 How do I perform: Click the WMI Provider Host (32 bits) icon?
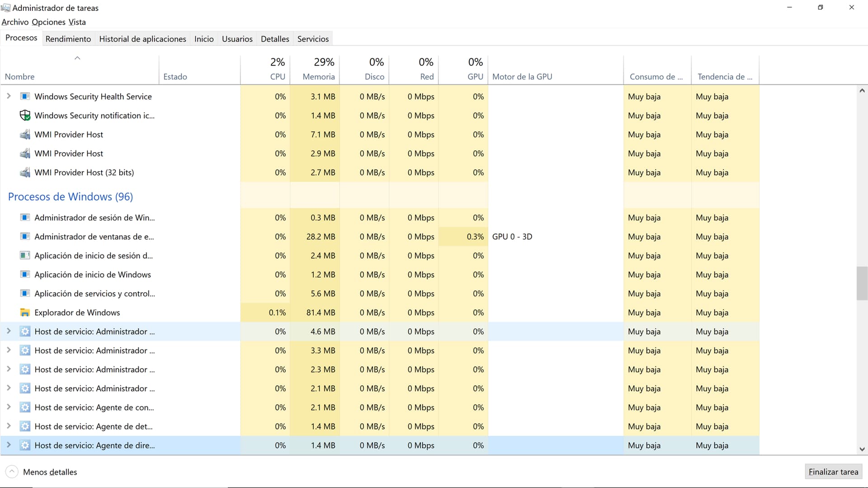coord(25,172)
